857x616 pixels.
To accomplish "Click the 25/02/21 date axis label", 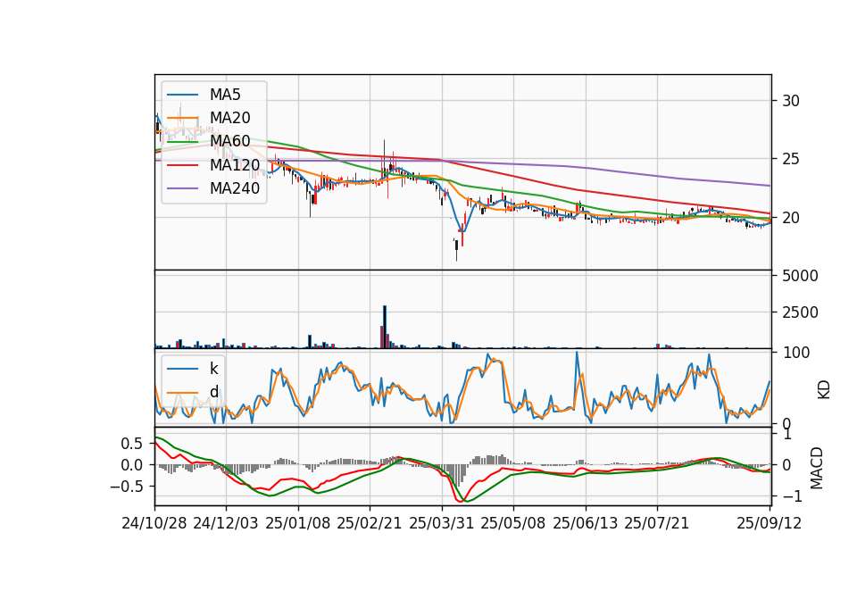I will pyautogui.click(x=370, y=523).
